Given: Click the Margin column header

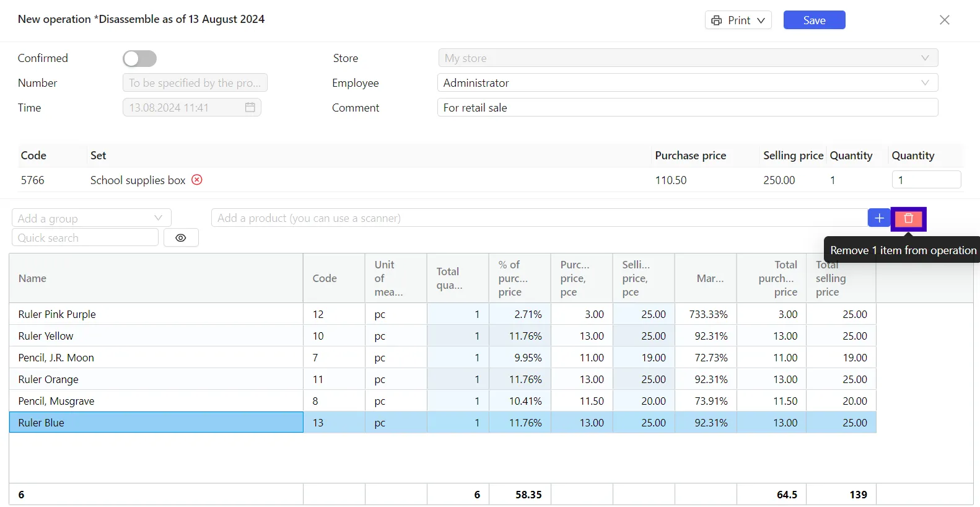Looking at the screenshot, I should (706, 278).
